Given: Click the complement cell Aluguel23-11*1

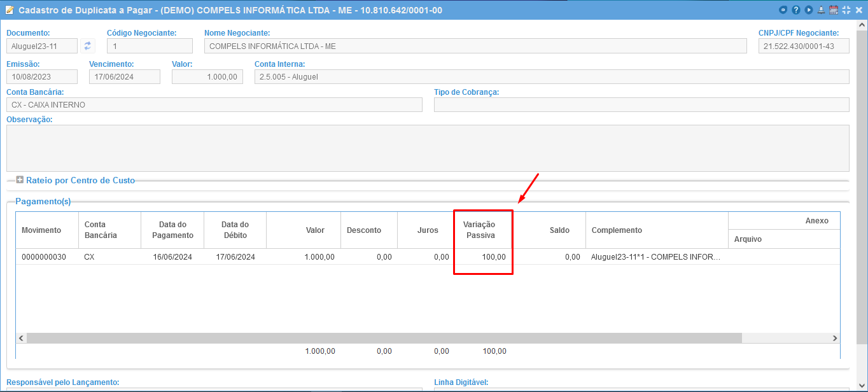Looking at the screenshot, I should pyautogui.click(x=657, y=257).
